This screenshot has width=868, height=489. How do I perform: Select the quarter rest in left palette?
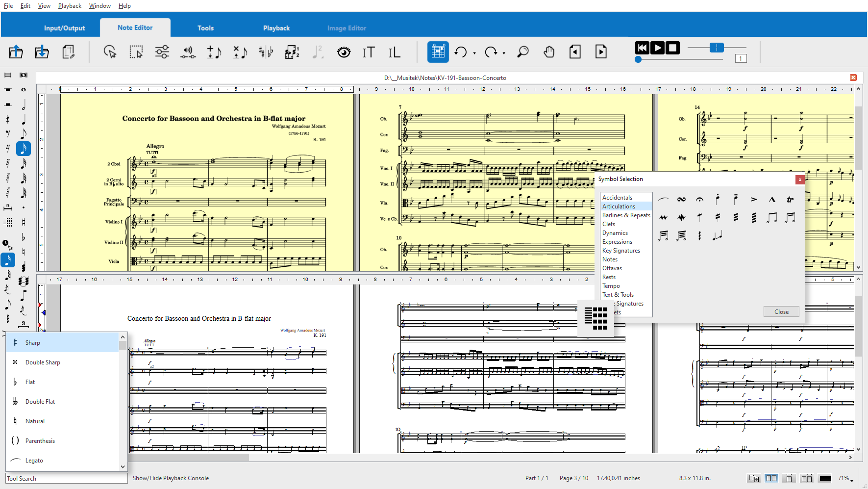pyautogui.click(x=8, y=119)
